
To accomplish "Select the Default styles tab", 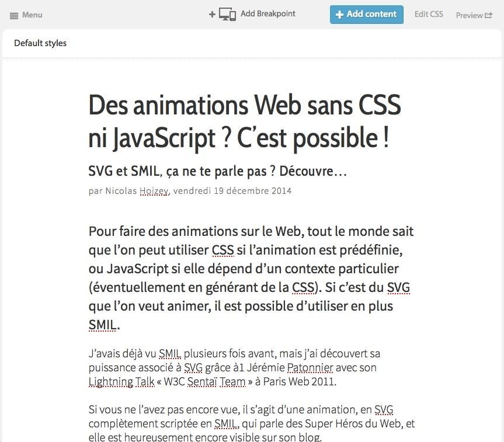I will coord(40,43).
